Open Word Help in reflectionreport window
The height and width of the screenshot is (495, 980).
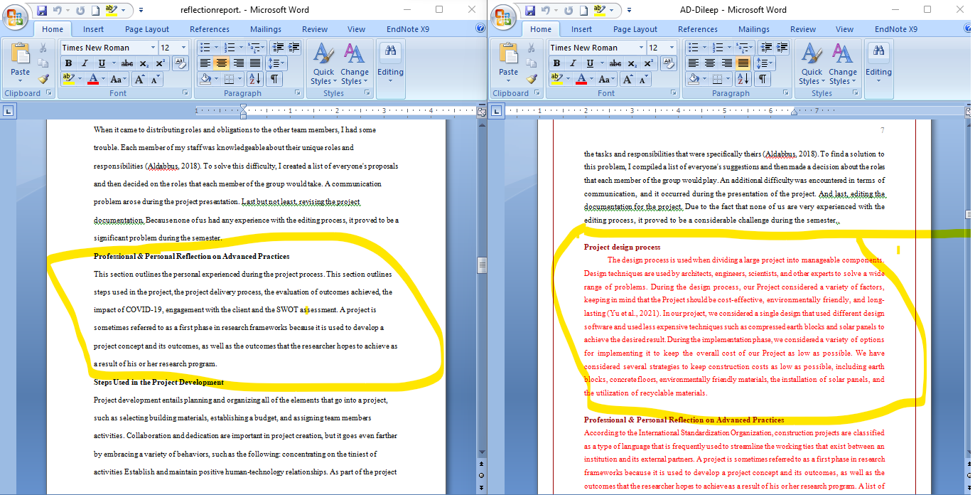[x=480, y=28]
